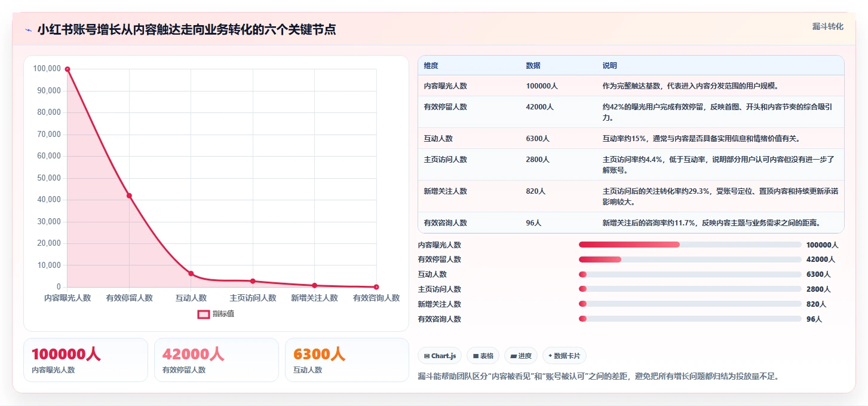The image size is (868, 406).
Task: Click the 有效咨询人数 label on the x-axis
Action: (376, 298)
